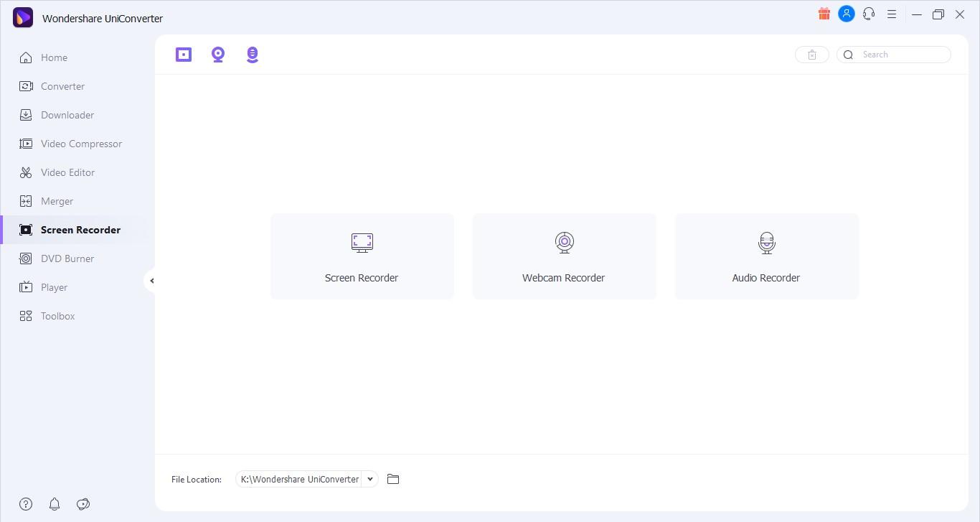Close the UniConverter window

click(960, 14)
